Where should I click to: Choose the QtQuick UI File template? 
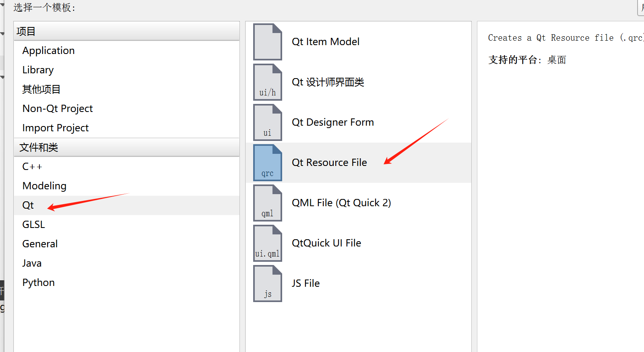[358, 243]
